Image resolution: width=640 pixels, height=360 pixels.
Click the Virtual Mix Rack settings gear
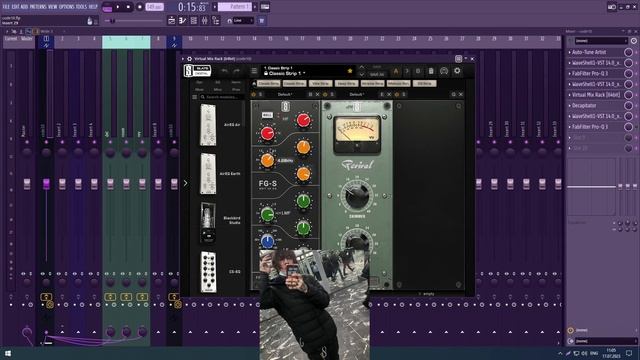(457, 71)
